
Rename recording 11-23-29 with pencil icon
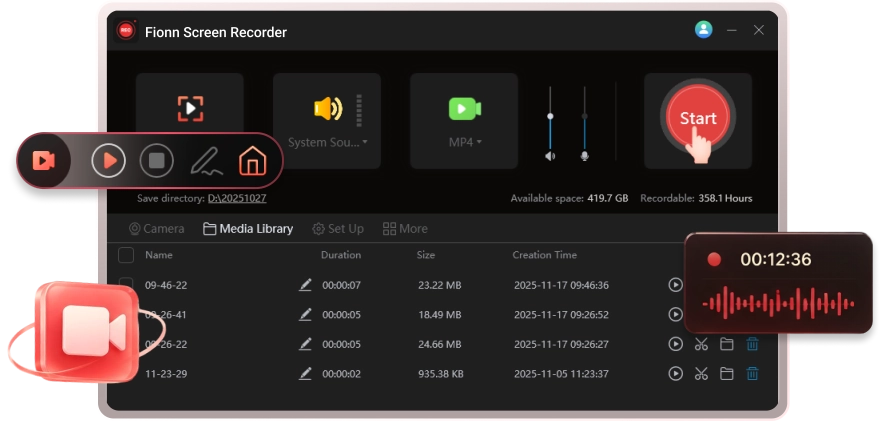coord(305,374)
